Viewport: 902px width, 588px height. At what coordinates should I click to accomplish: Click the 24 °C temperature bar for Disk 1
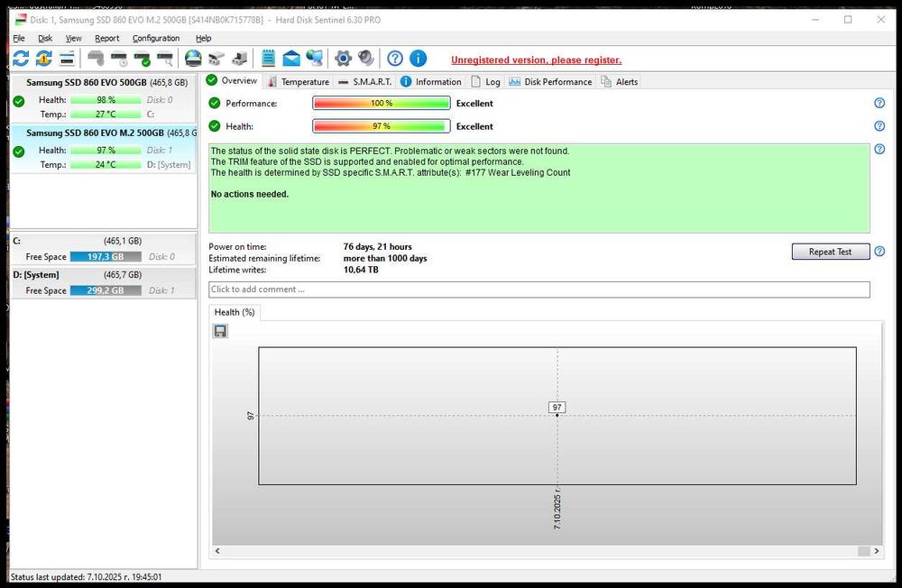click(x=106, y=164)
